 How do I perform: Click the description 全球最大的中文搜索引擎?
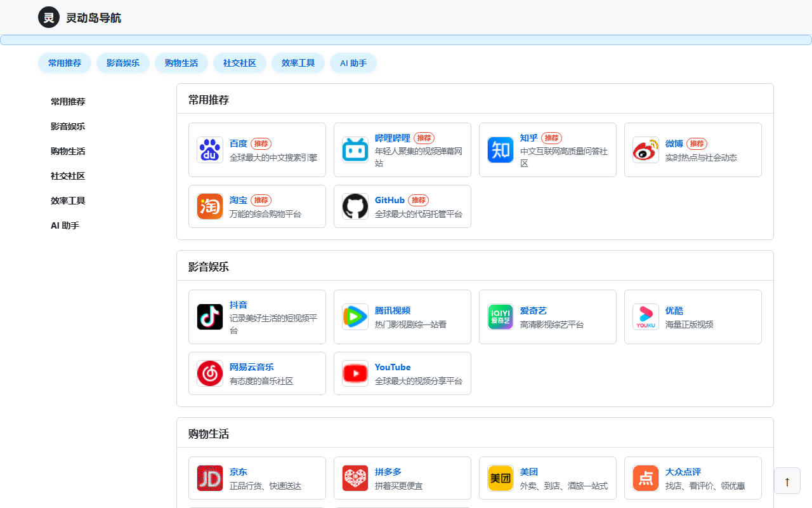coord(273,157)
